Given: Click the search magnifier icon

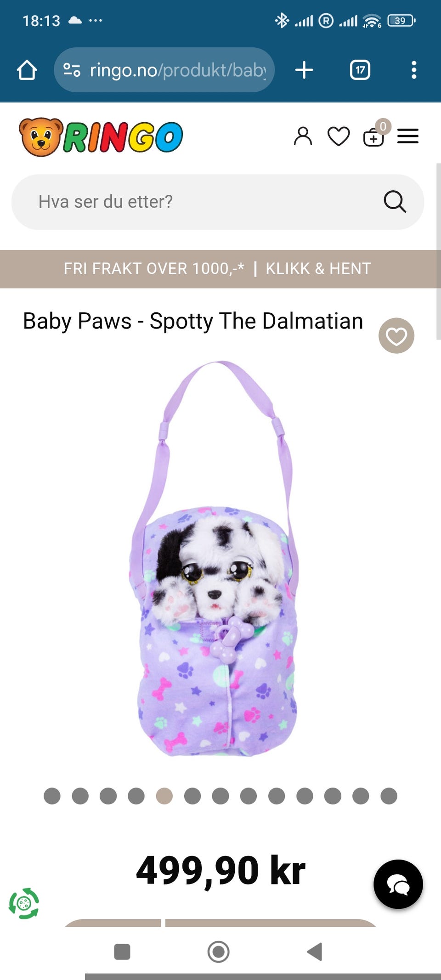Looking at the screenshot, I should pos(395,202).
